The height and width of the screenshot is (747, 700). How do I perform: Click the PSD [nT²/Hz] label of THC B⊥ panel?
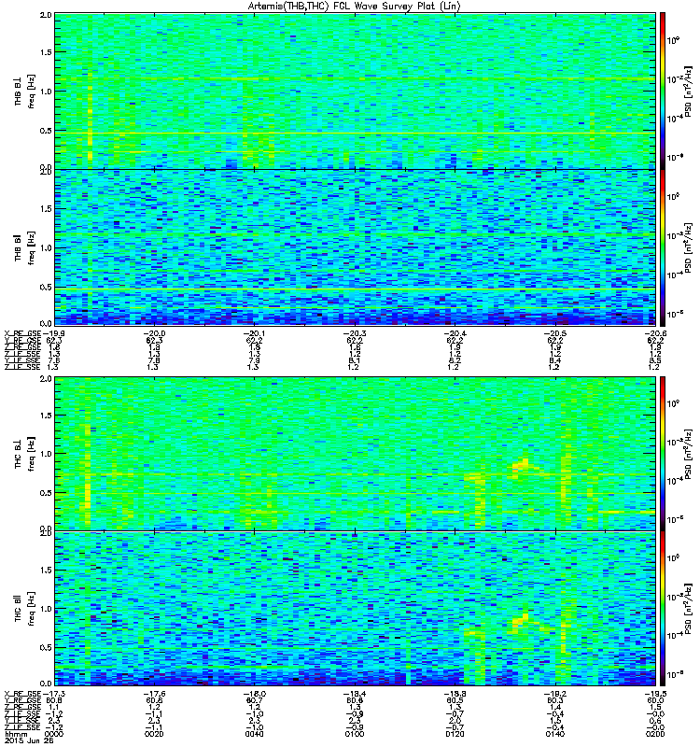pos(688,454)
